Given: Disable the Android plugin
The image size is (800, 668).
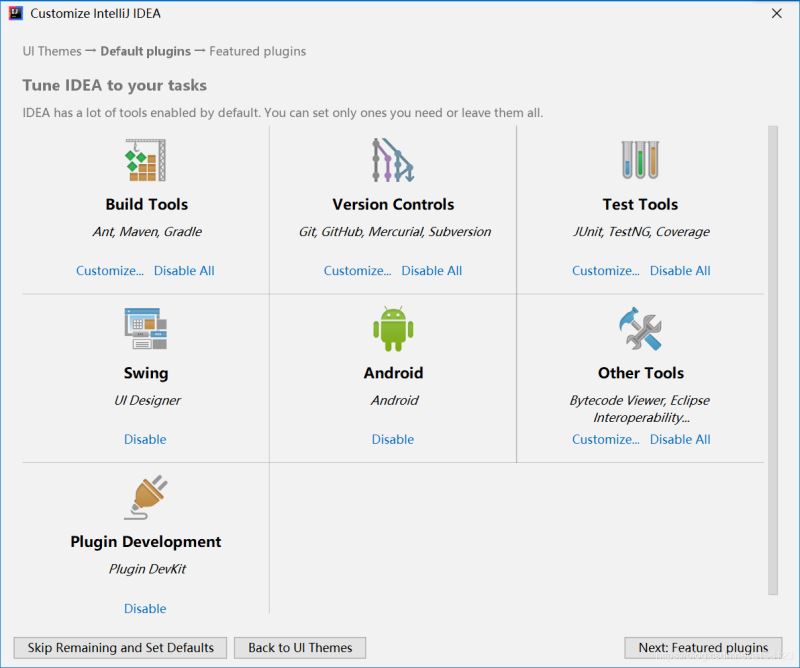Looking at the screenshot, I should click(x=393, y=440).
